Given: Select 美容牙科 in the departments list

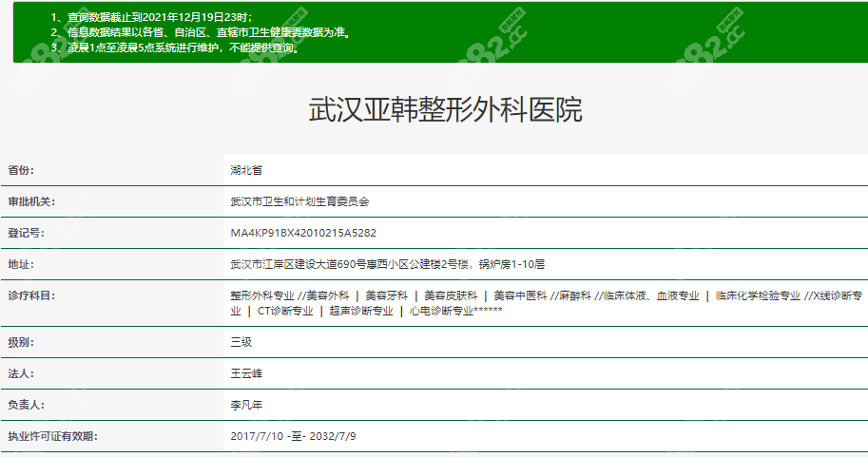Looking at the screenshot, I should click(386, 296).
